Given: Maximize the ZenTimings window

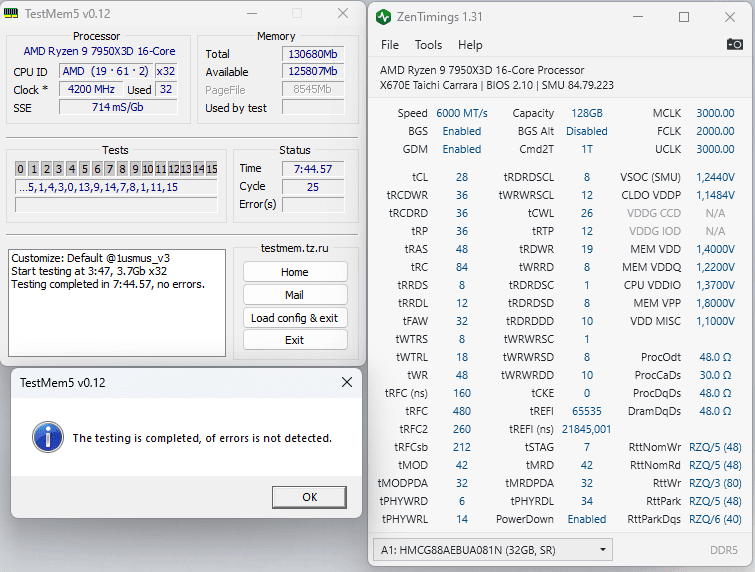Looking at the screenshot, I should coord(684,17).
